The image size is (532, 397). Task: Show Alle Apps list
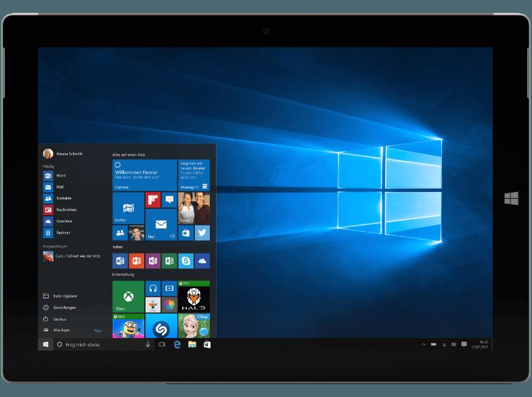coord(56,330)
